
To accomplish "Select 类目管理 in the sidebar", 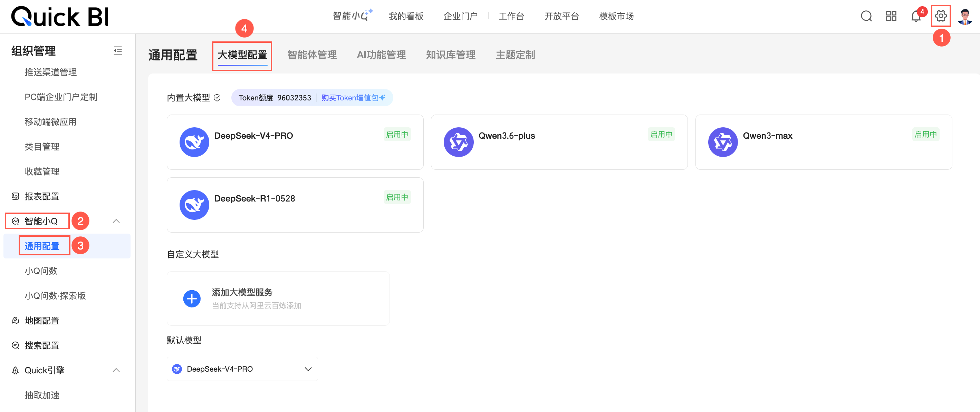I will click(42, 147).
